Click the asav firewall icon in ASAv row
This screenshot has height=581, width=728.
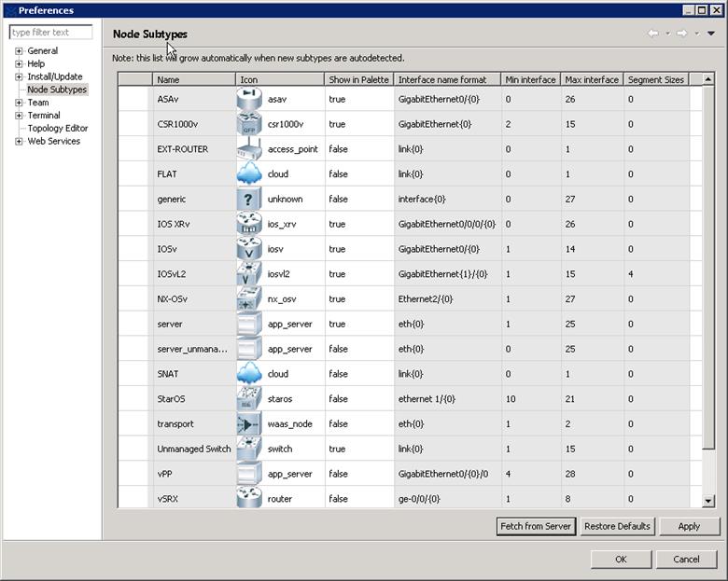(249, 99)
